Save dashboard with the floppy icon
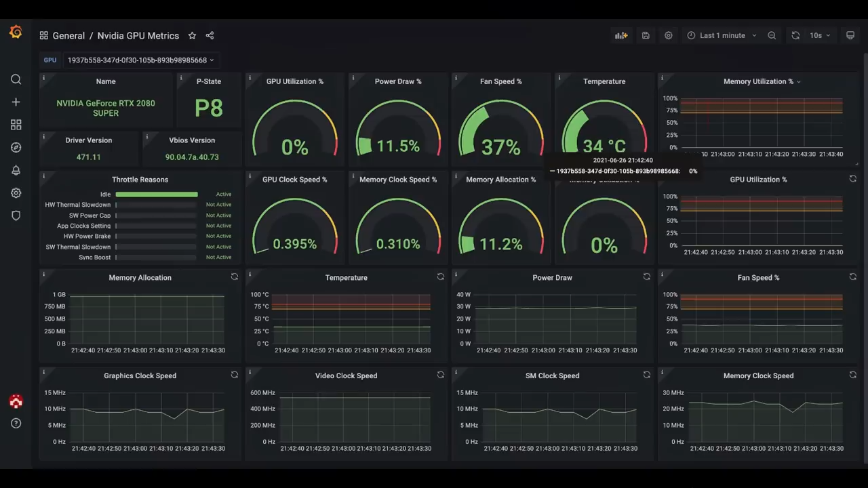Viewport: 868px width, 488px height. tap(646, 35)
